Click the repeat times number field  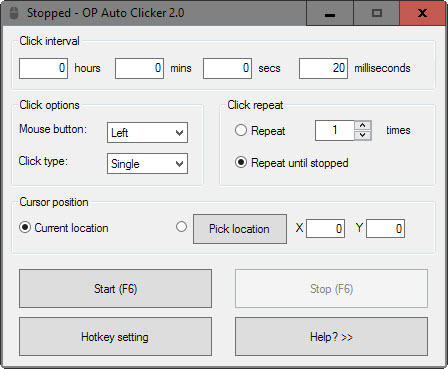[334, 130]
